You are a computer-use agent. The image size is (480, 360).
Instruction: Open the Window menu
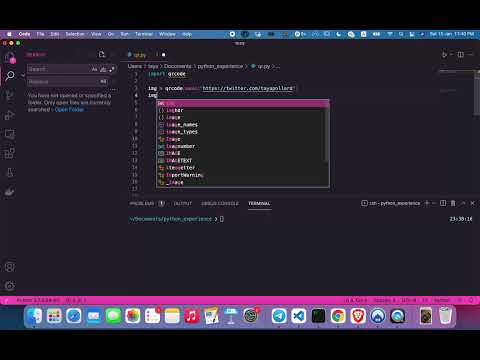[x=167, y=34]
